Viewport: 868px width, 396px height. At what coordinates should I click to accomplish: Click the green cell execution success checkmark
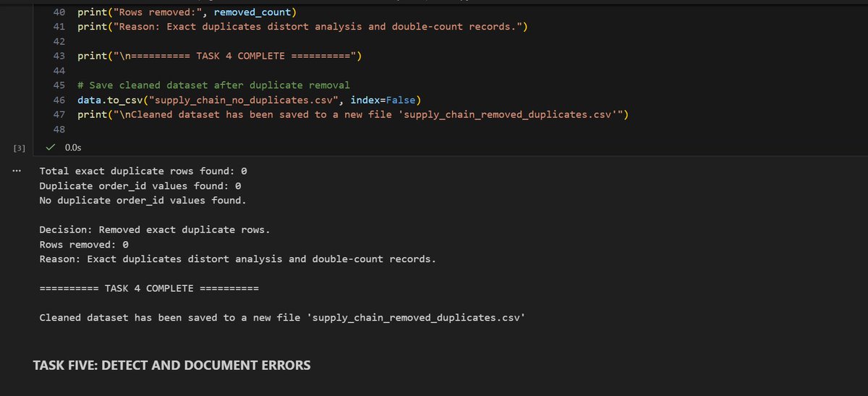tap(50, 148)
